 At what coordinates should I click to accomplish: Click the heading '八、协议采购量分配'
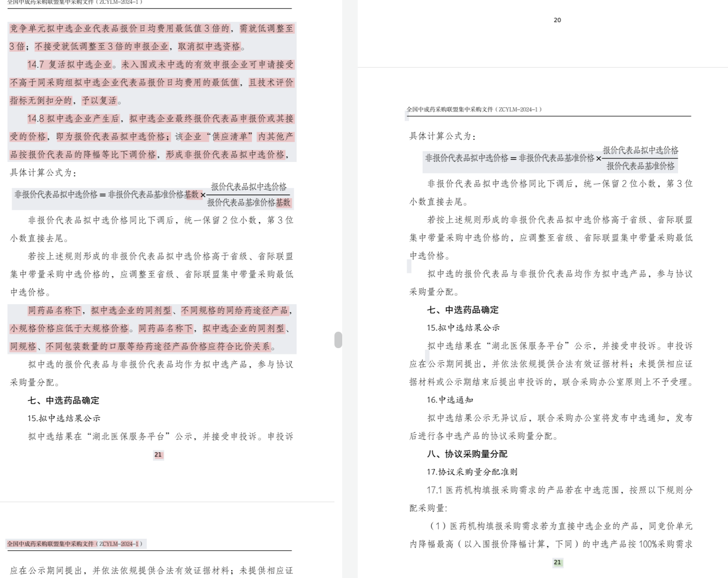(467, 454)
